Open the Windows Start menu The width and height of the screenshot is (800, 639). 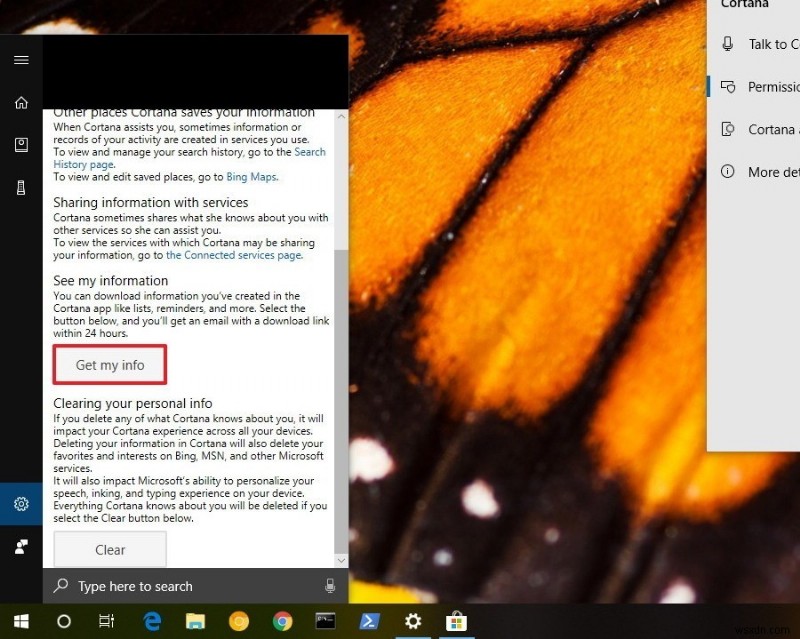coord(21,621)
